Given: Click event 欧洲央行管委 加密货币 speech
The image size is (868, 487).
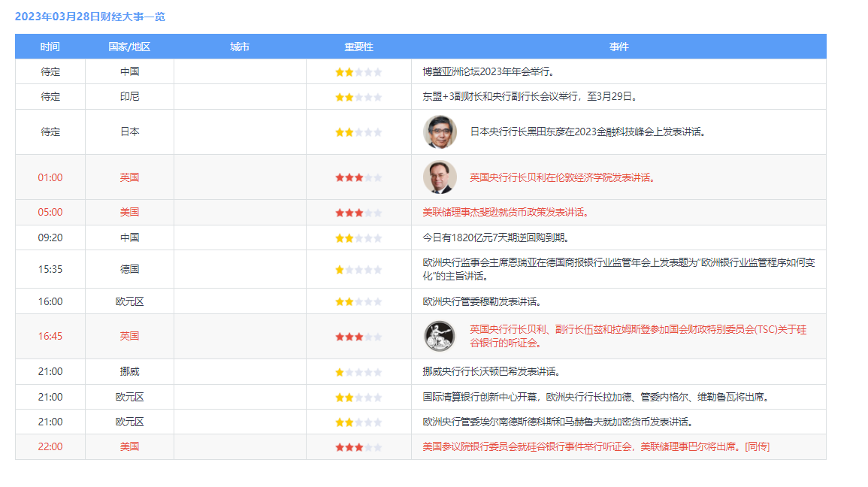Looking at the screenshot, I should click(558, 422).
